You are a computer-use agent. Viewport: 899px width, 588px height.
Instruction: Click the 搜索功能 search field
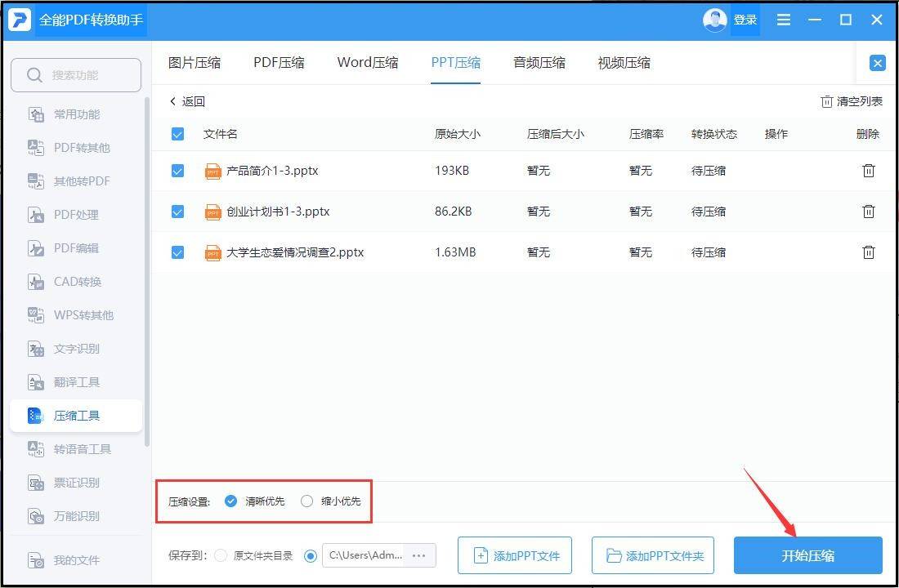click(76, 74)
